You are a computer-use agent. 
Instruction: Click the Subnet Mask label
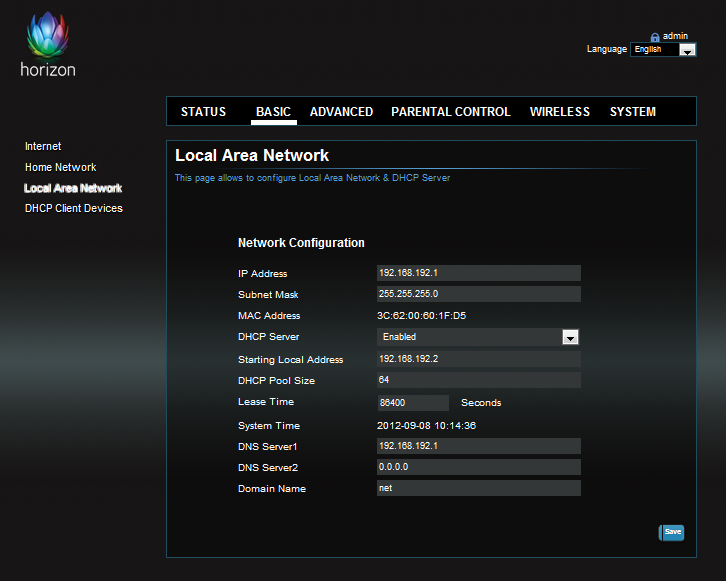268,294
